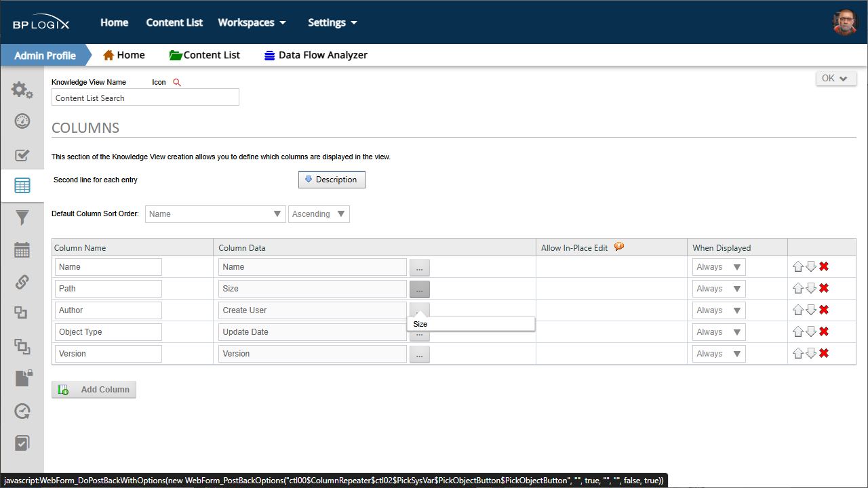Expand When Displayed dropdown for Name row
Image resolution: width=868 pixels, height=488 pixels.
point(719,267)
